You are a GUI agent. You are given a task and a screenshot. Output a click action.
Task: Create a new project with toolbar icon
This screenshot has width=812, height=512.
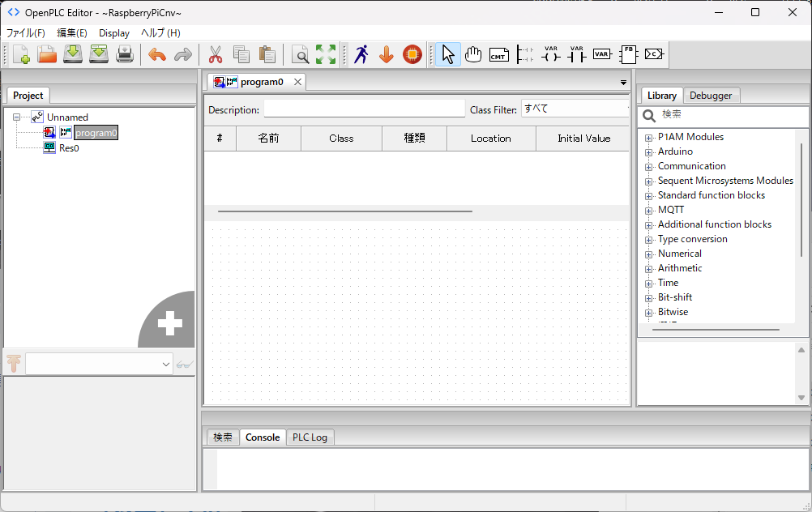[21, 54]
